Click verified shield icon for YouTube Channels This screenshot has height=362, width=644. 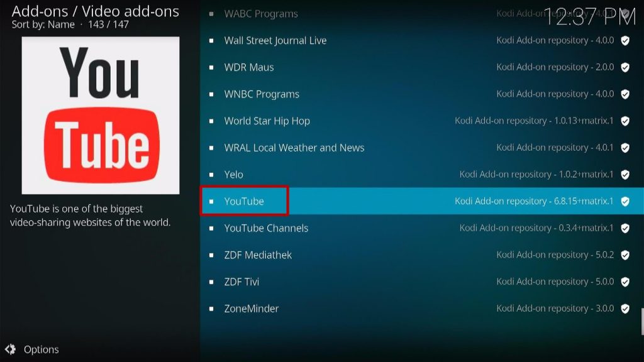click(x=625, y=228)
